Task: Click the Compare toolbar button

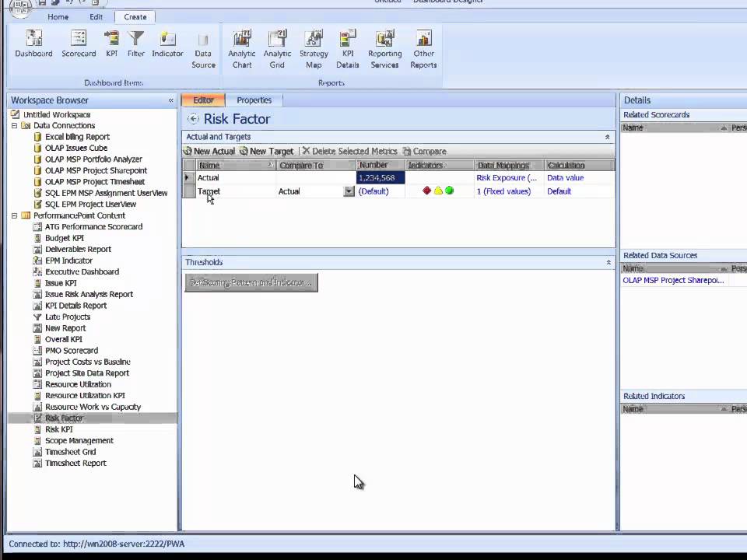Action: point(425,151)
